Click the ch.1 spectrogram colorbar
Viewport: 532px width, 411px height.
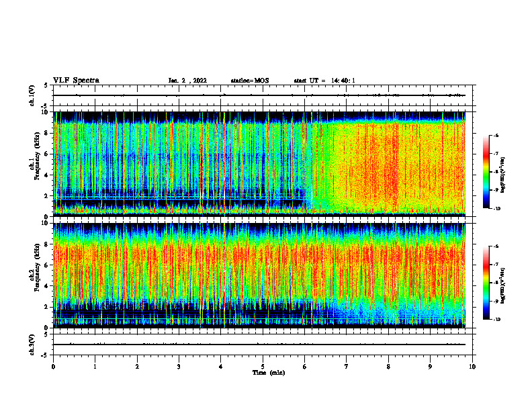point(486,172)
